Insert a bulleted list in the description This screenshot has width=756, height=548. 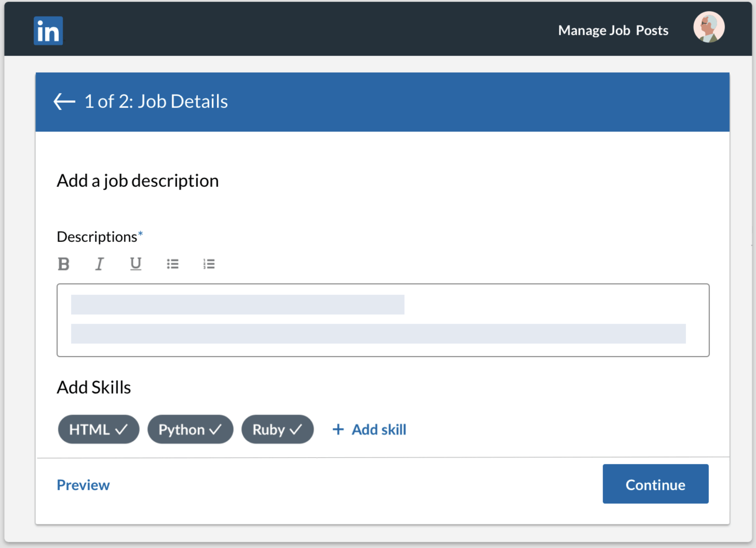(173, 264)
